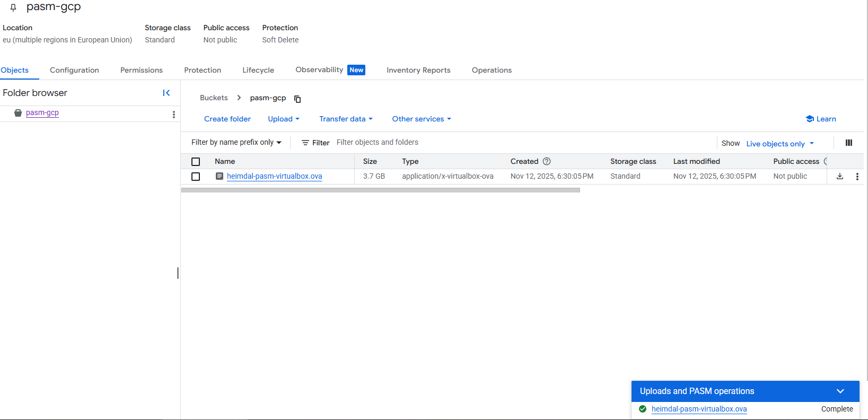Click the file icon of heimdal-pasm-virtualbox.ova
This screenshot has width=868, height=420.
220,176
